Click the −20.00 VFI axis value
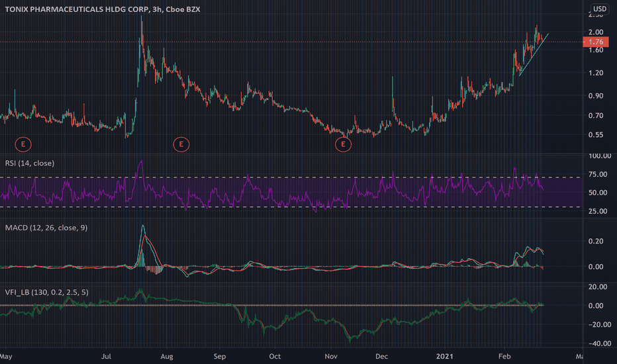 click(600, 325)
